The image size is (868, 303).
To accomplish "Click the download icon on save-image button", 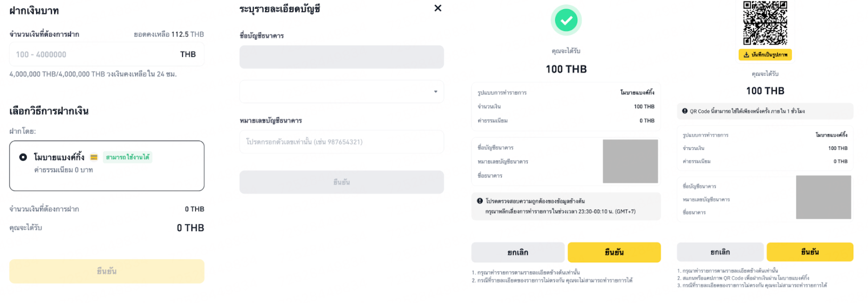I will (x=746, y=55).
